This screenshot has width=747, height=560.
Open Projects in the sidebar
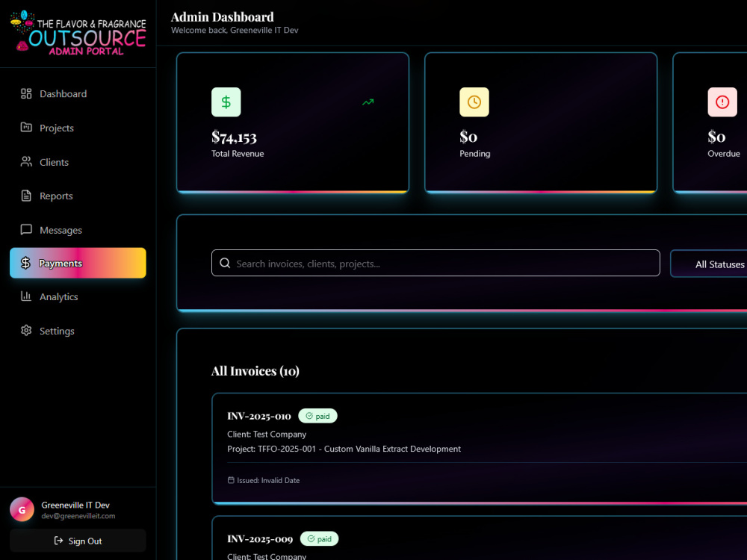pos(78,128)
